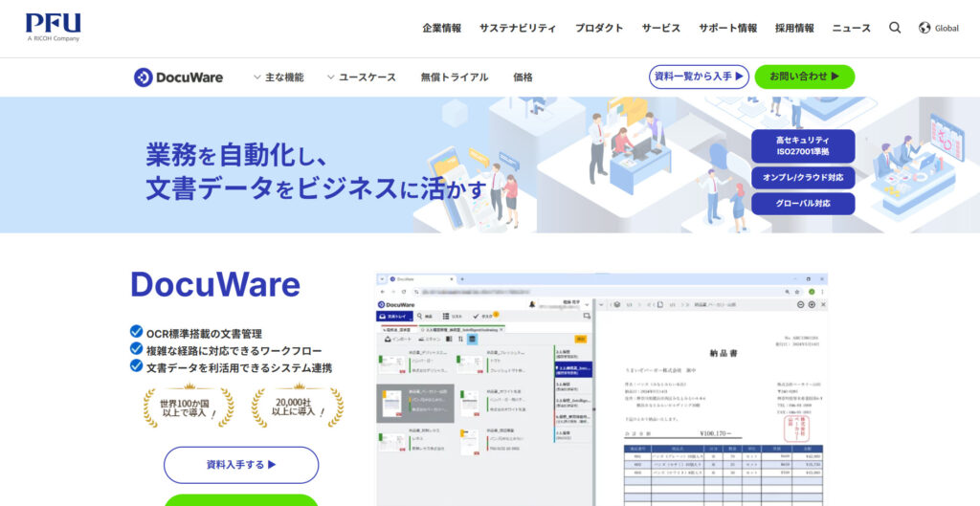Image resolution: width=980 pixels, height=506 pixels.
Task: Open the プロダクト menu
Action: pyautogui.click(x=599, y=28)
